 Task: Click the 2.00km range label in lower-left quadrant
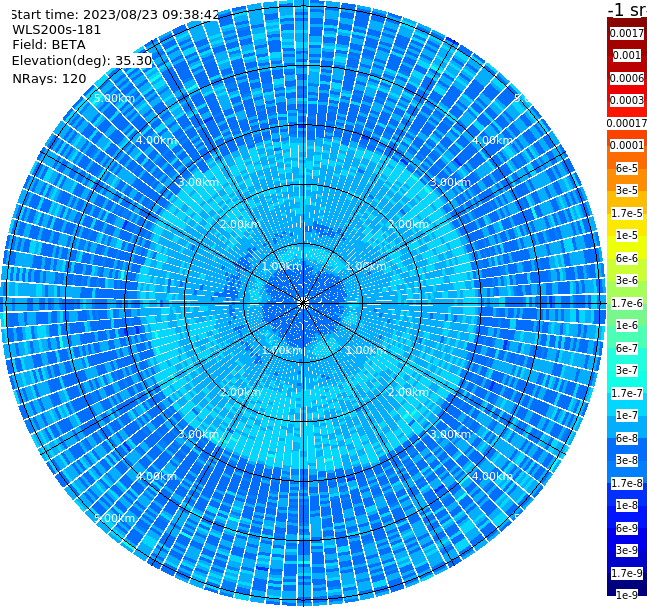point(241,392)
